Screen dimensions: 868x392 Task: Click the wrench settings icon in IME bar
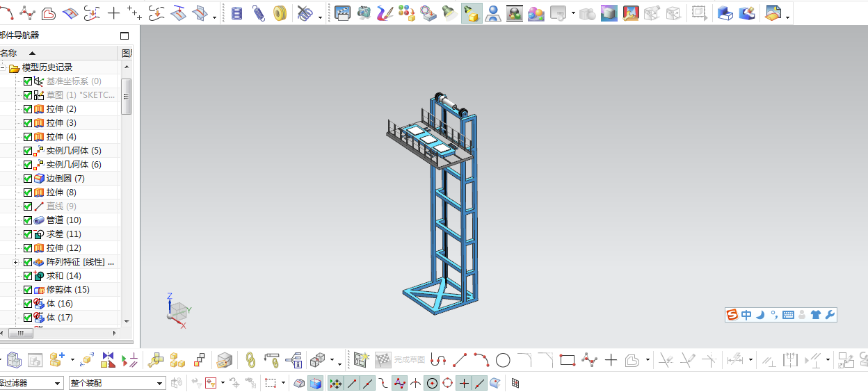[x=829, y=315]
